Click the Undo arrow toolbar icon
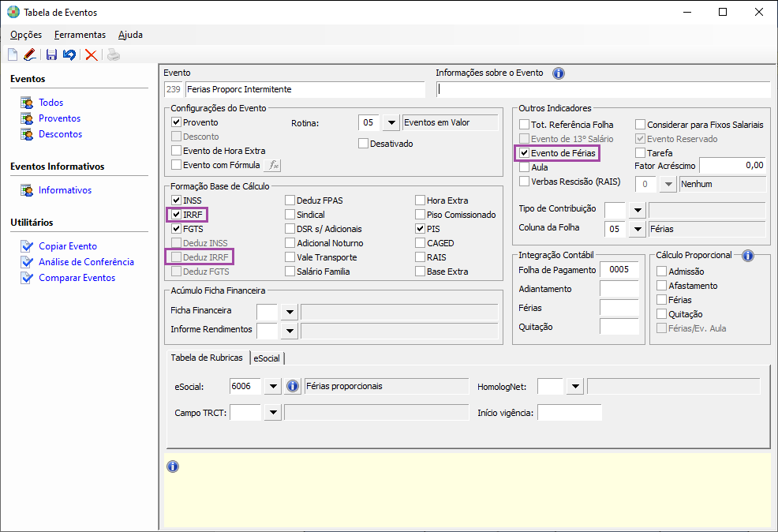Screen dimensions: 778x532 click(x=69, y=54)
